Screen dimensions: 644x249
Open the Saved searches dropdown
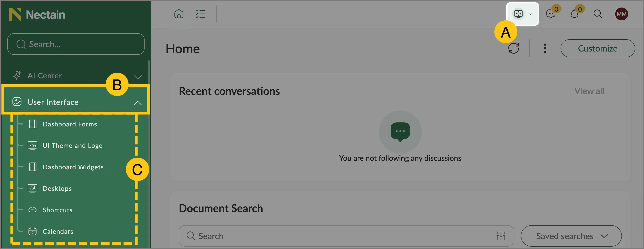point(571,236)
